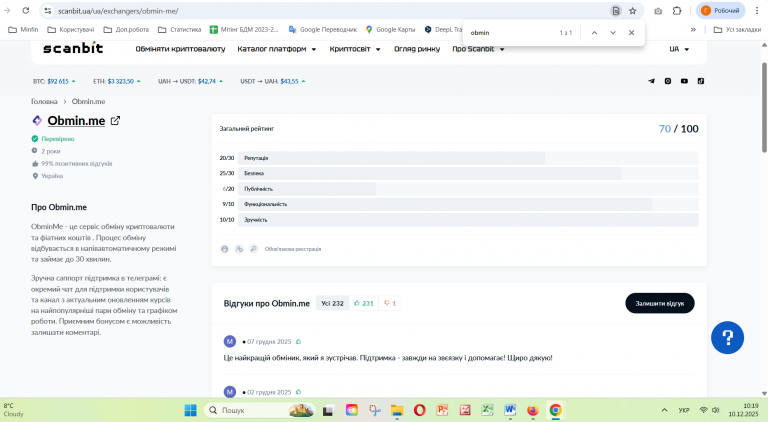Open the Google Карты bookmark
This screenshot has height=422, width=768.
(390, 30)
